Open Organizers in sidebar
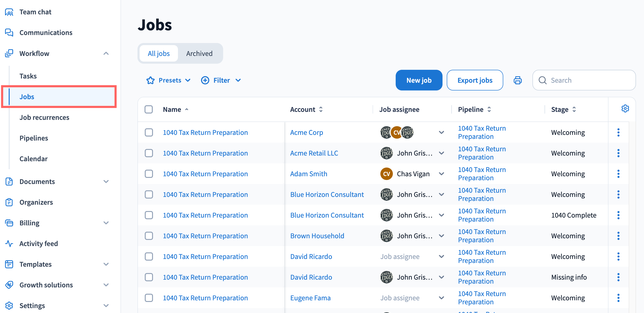This screenshot has width=644, height=313. tap(36, 202)
